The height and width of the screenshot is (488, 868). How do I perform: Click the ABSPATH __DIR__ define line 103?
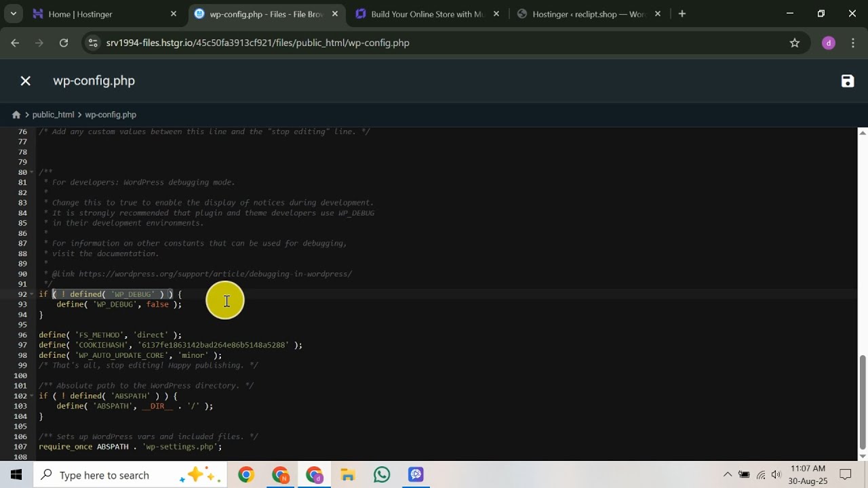point(134,406)
